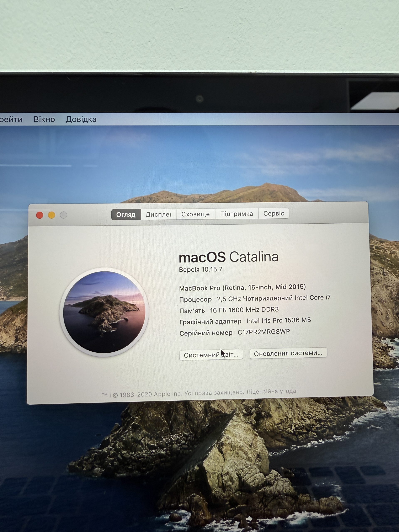Select serial number C17PR2MRG8WP text

point(264,332)
